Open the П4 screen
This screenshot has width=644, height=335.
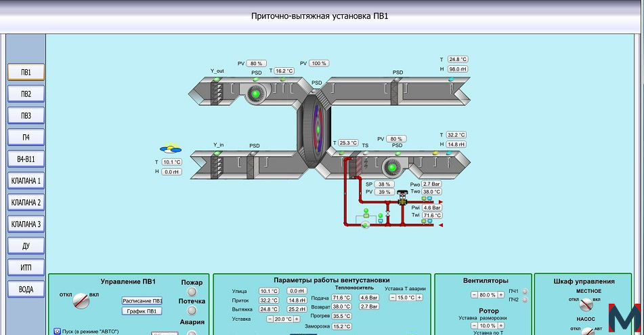[26, 137]
